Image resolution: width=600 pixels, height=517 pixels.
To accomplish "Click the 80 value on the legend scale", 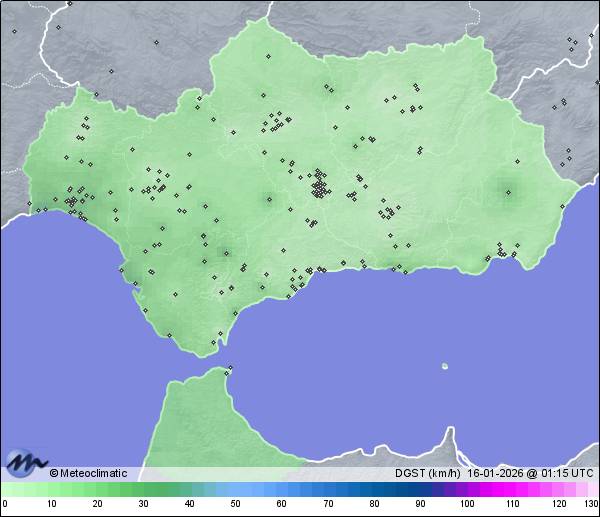I will click(374, 504).
